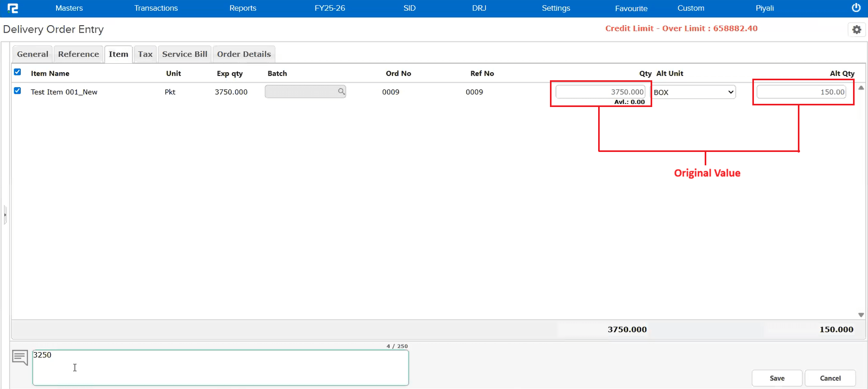Viewport: 868px width, 389px height.
Task: Open the gear settings icon
Action: tap(856, 30)
